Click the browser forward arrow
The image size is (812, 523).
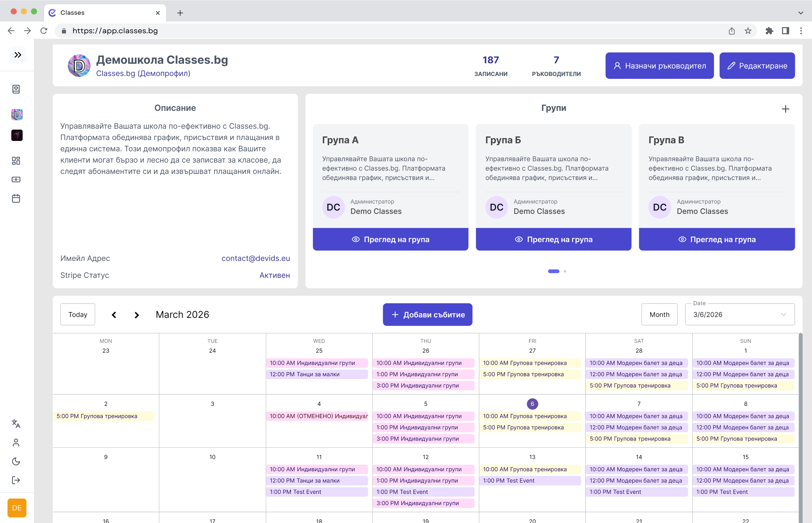pos(27,31)
